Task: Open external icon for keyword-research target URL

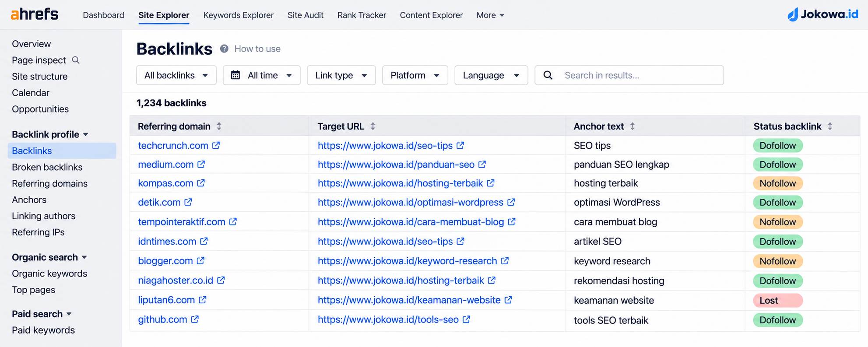Action: (505, 261)
